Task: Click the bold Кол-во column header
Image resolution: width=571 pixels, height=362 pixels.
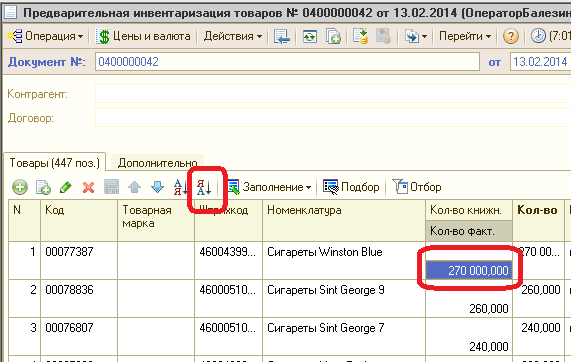Action: (538, 220)
